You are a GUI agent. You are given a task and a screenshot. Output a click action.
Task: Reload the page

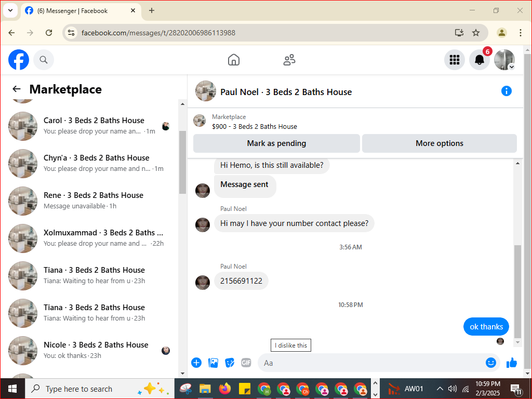point(49,33)
